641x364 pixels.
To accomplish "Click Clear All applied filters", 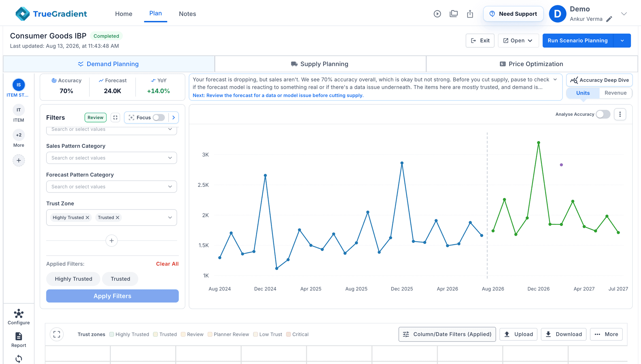I will [167, 264].
